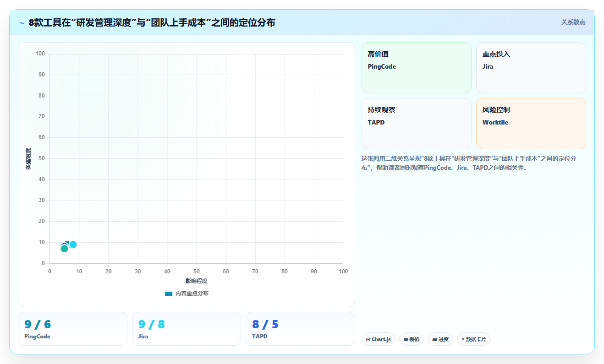Click the Chart.js tag
This screenshot has width=604, height=364.
click(x=379, y=339)
